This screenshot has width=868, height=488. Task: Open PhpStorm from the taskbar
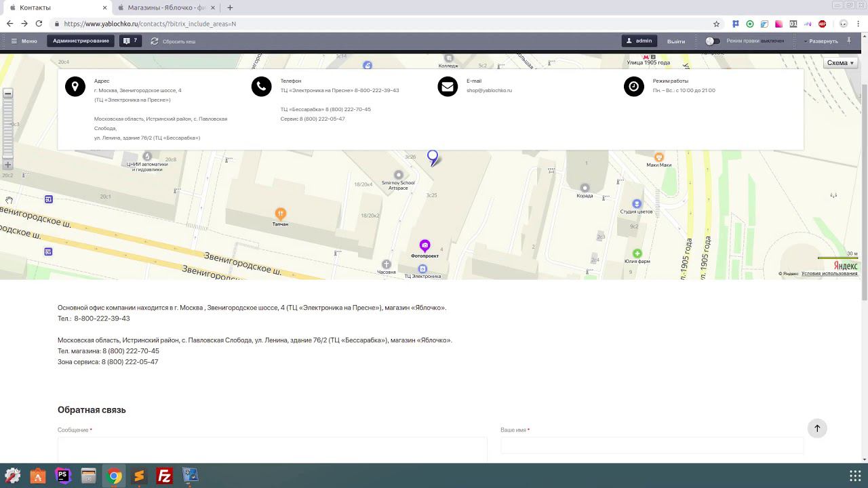coord(63,476)
